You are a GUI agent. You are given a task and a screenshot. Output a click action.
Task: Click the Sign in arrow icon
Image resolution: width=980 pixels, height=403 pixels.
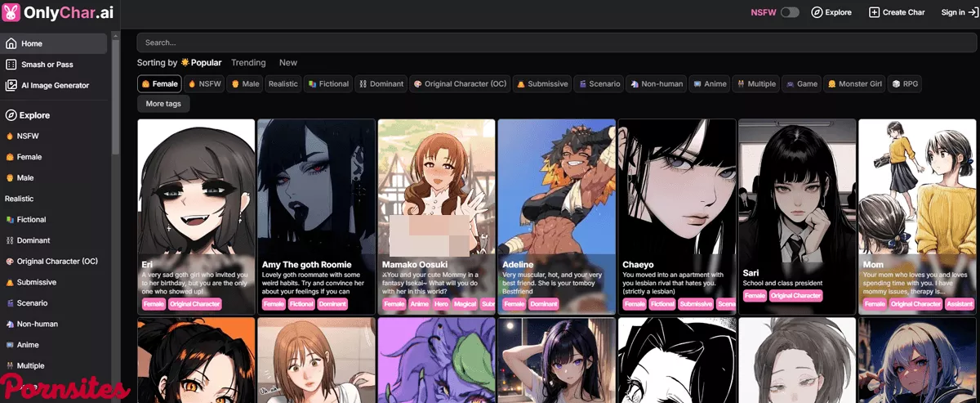tap(973, 12)
